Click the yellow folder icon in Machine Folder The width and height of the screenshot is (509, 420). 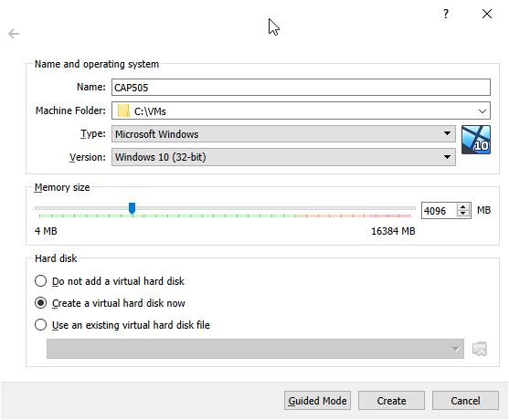point(123,110)
